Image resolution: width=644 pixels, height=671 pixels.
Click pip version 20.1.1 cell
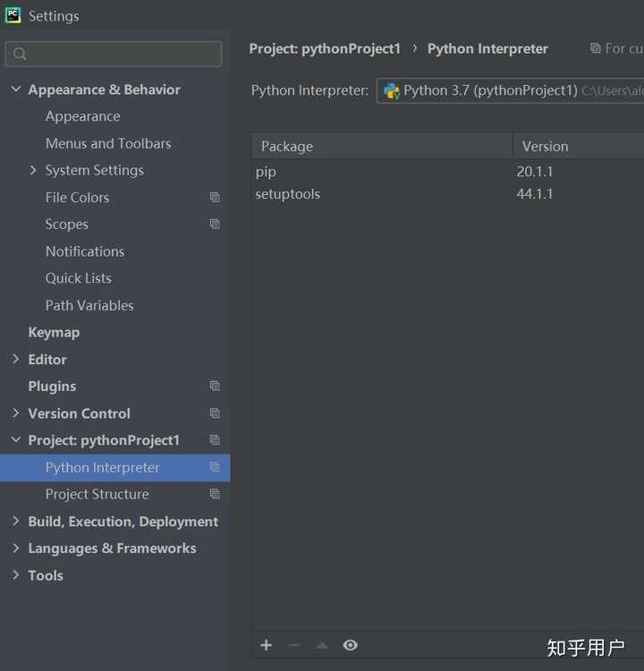tap(535, 172)
